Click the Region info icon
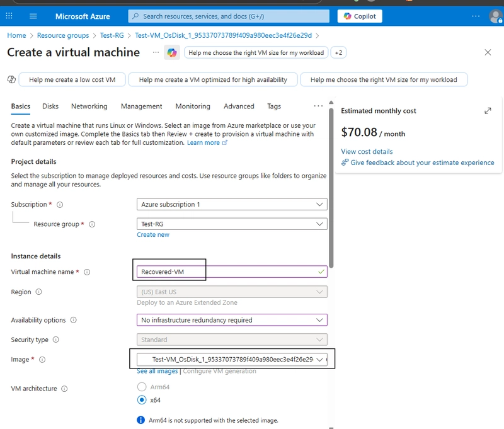The width and height of the screenshot is (504, 429). pyautogui.click(x=38, y=292)
